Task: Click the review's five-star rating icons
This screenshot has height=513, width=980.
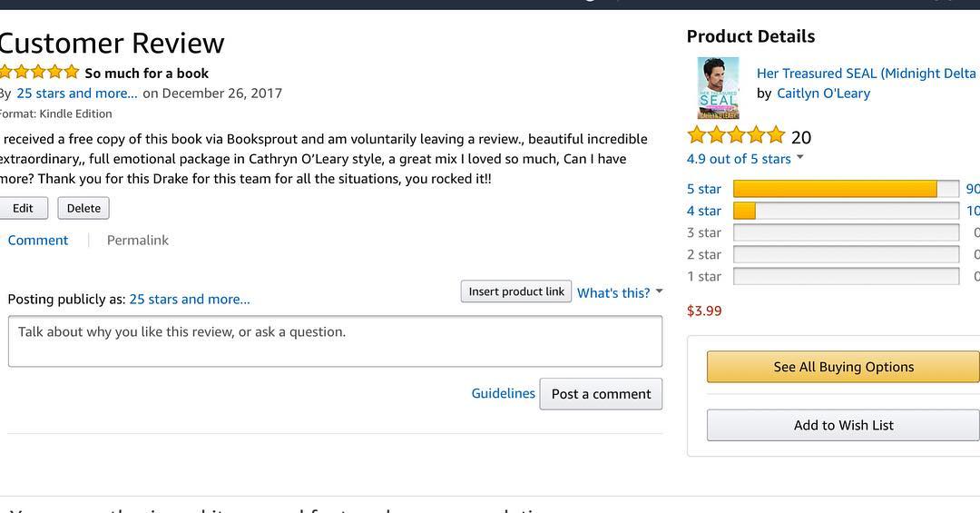Action: pos(40,73)
